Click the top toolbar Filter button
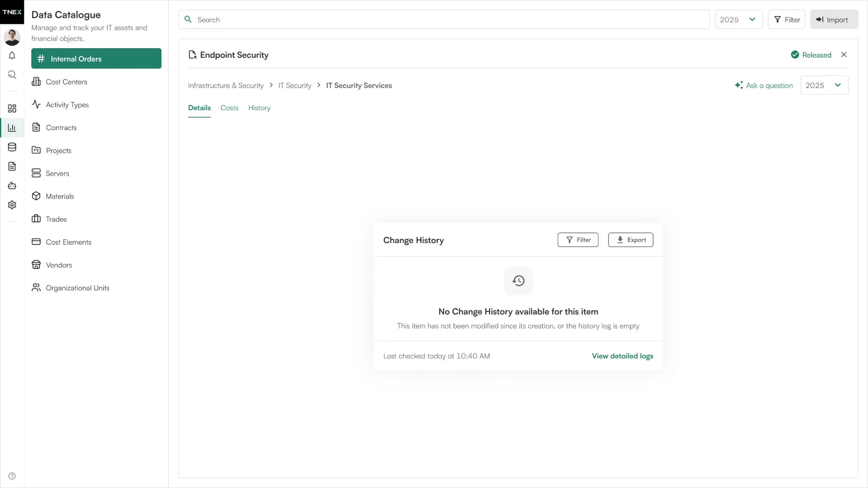The image size is (868, 488). click(x=786, y=20)
